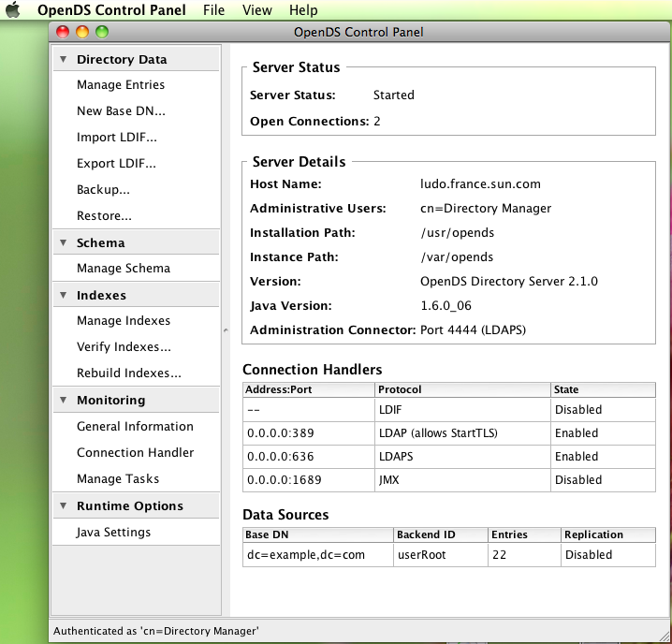Open Manage Schema
The image size is (672, 644).
pyautogui.click(x=124, y=269)
